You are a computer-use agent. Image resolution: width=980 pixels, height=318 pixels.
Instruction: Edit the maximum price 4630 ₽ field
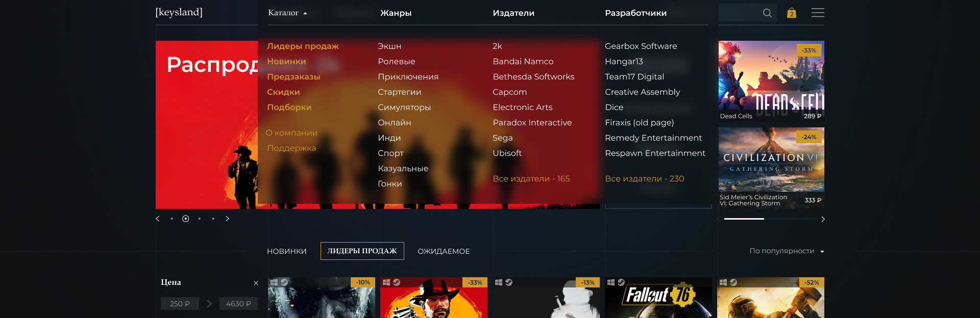coord(238,304)
